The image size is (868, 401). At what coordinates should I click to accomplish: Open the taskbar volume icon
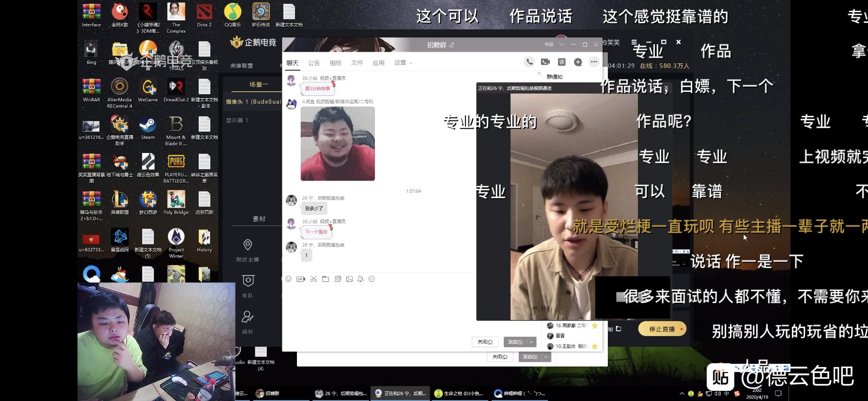[x=717, y=394]
